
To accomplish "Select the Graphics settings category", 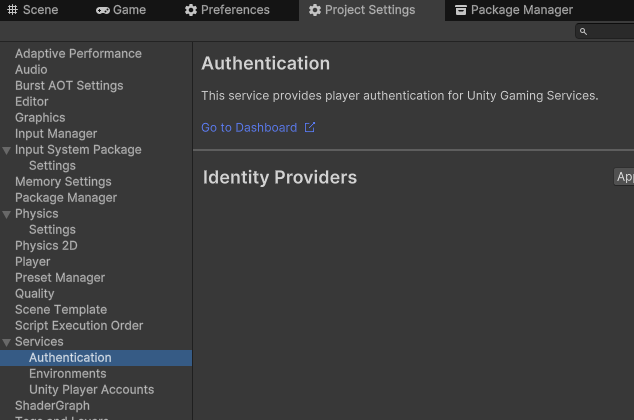I will point(40,118).
